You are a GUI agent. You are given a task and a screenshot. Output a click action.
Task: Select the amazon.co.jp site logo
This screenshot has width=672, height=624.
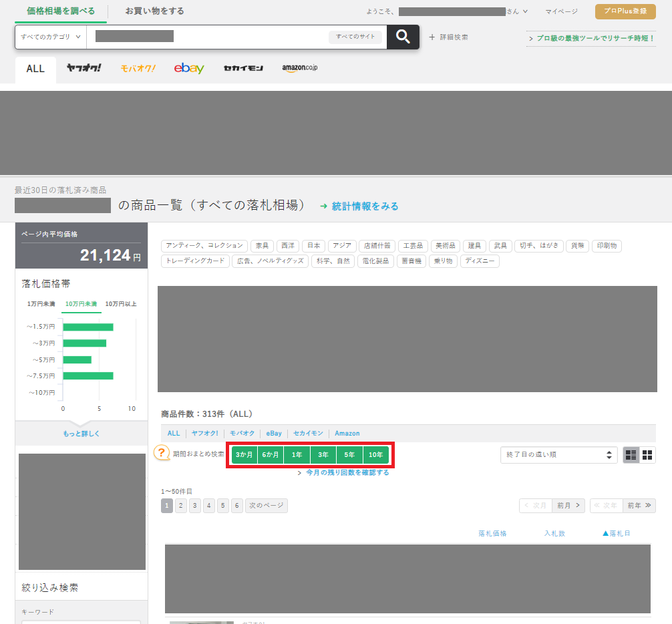click(x=299, y=68)
